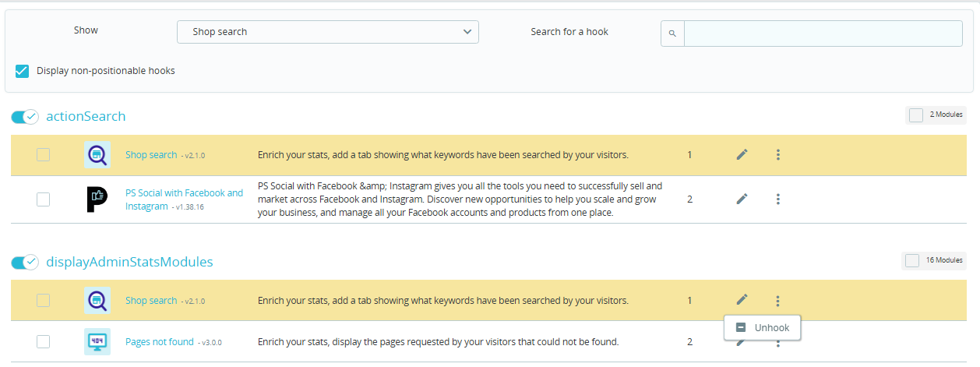Open PS Social with Facebook and Instagram link
The image size is (980, 367).
(184, 193)
